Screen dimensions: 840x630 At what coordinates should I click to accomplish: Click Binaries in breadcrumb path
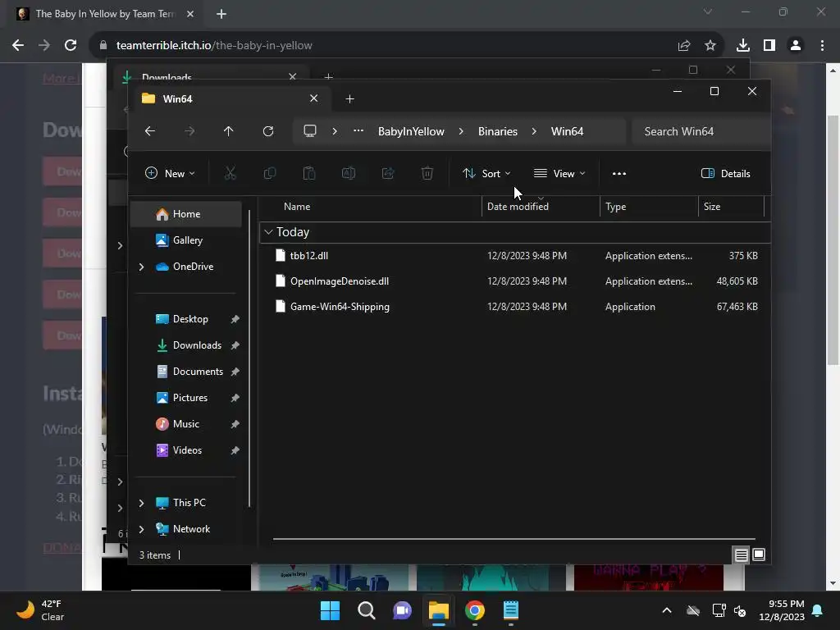coord(498,131)
